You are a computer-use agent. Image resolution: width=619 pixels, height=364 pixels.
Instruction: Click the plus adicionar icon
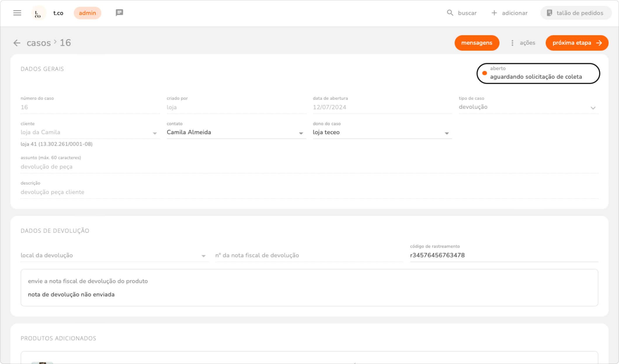[x=494, y=13]
